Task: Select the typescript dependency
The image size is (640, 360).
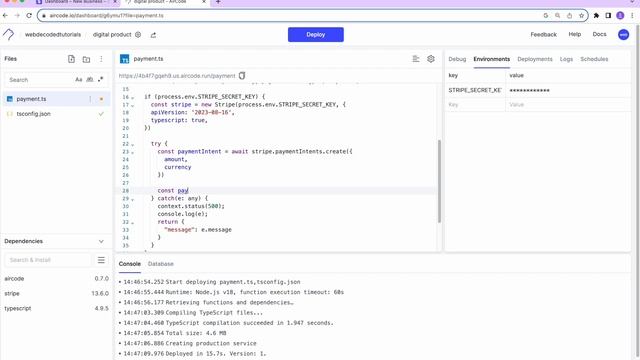Action: pyautogui.click(x=56, y=309)
